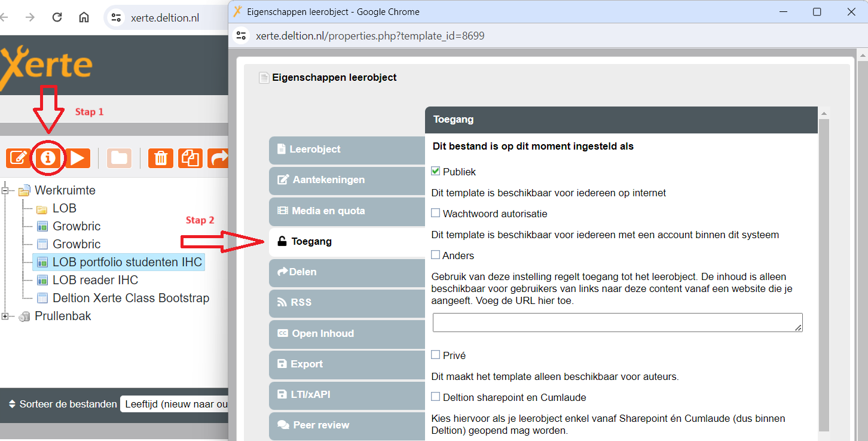Enable Wachtwoord autorisatie checkbox
Viewport: 868px width, 441px height.
point(436,214)
